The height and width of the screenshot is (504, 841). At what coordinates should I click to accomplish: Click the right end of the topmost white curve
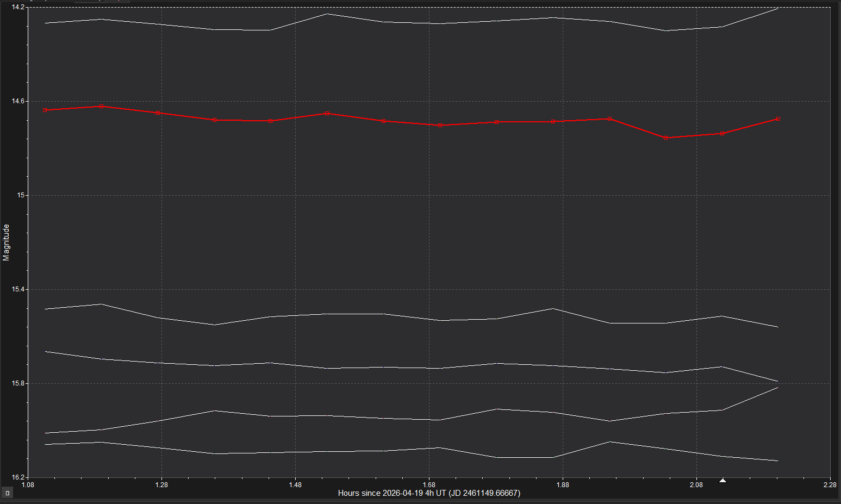tap(778, 8)
